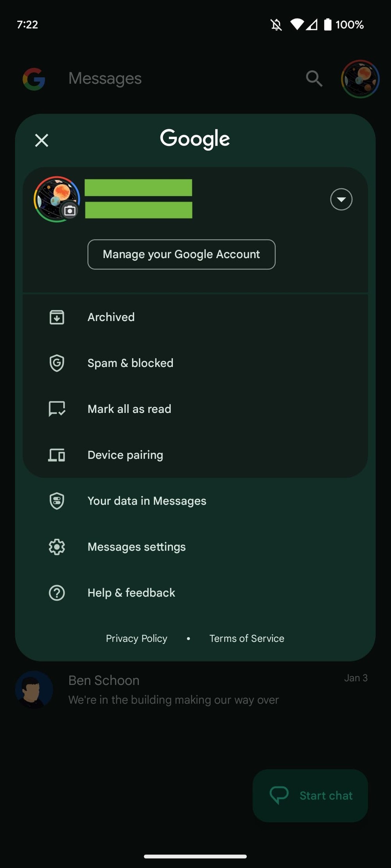Tap the Messages settings gear icon
Screen dimensions: 391x868
57,547
